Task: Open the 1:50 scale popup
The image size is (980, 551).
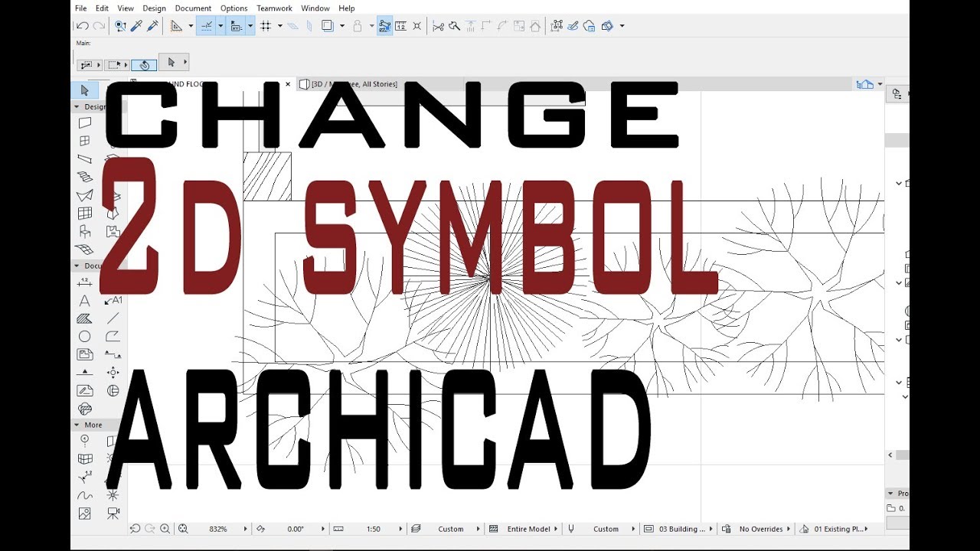Action: [400, 529]
